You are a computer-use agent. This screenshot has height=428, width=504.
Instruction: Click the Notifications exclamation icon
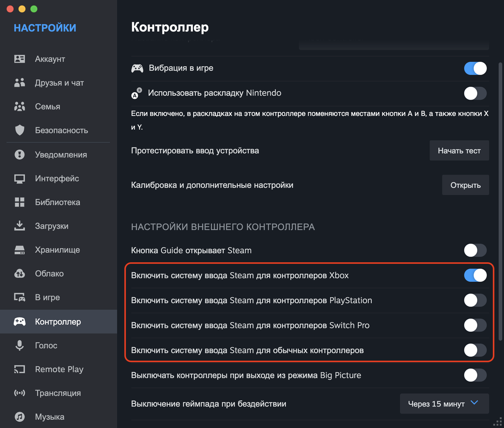[x=20, y=155]
